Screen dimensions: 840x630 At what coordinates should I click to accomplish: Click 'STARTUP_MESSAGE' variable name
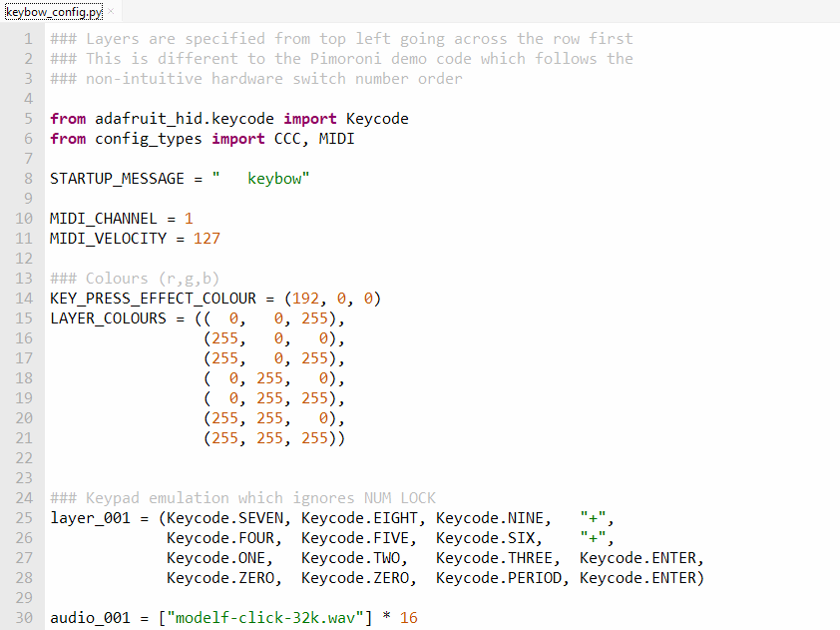click(117, 179)
